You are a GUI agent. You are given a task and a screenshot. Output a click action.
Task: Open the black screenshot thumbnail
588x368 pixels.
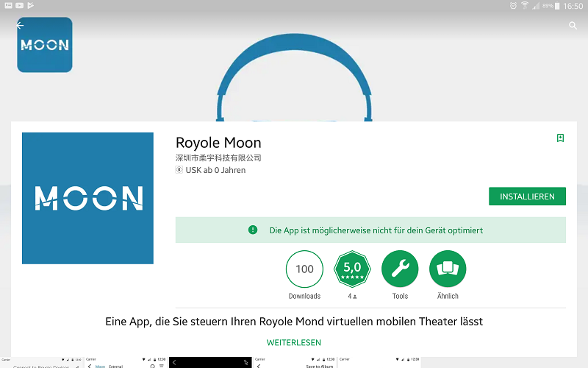click(210, 363)
